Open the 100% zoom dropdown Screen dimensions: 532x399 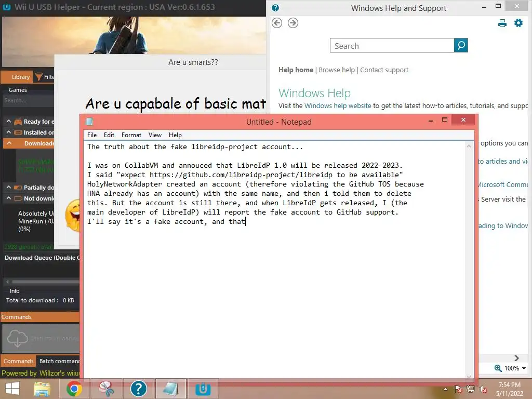524,368
